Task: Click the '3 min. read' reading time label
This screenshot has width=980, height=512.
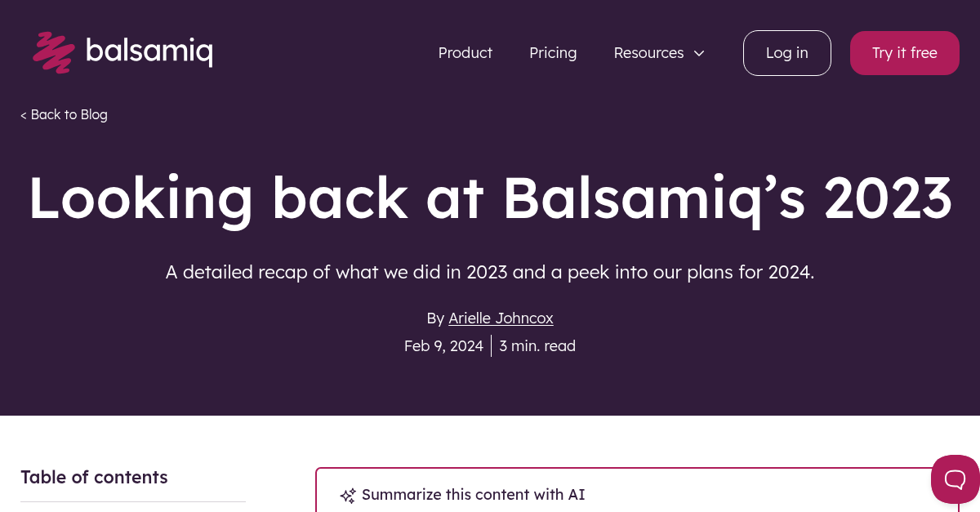Action: pyautogui.click(x=537, y=345)
